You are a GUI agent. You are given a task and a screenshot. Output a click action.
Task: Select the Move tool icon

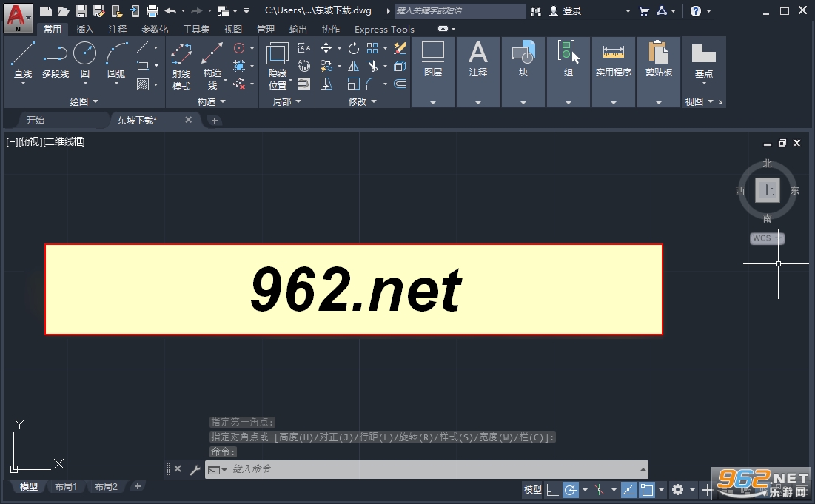(326, 48)
